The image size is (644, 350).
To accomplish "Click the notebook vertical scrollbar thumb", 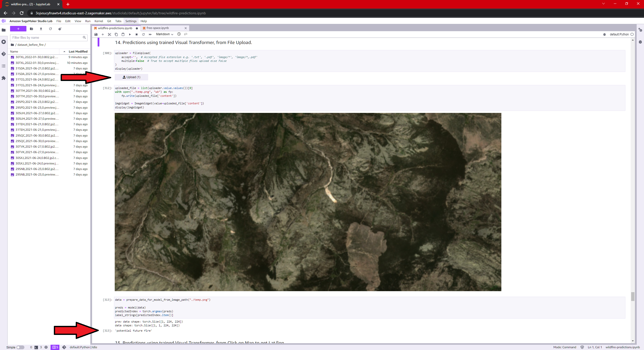I will point(632,296).
